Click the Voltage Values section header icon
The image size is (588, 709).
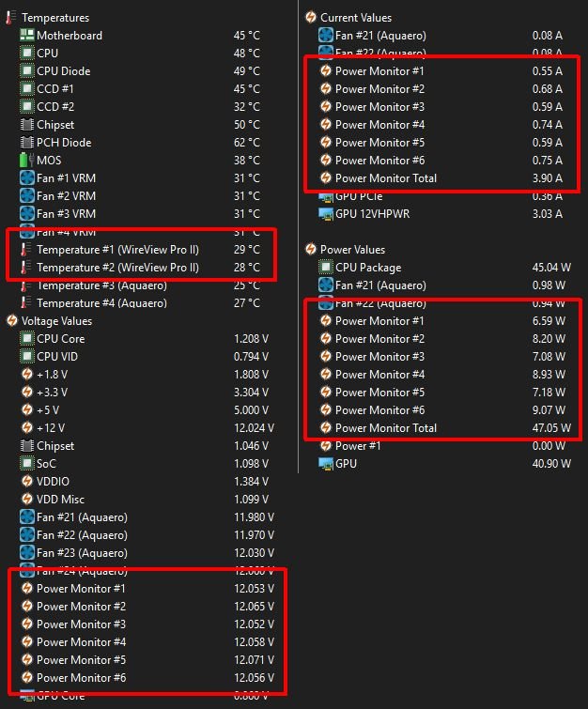(x=12, y=321)
